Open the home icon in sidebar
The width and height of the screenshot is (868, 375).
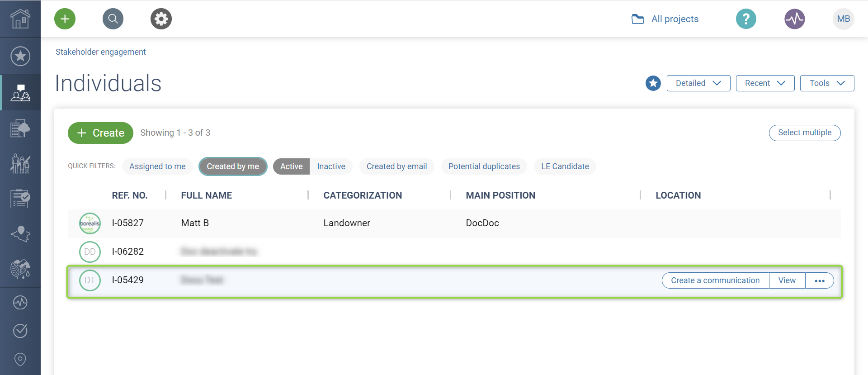coord(20,19)
